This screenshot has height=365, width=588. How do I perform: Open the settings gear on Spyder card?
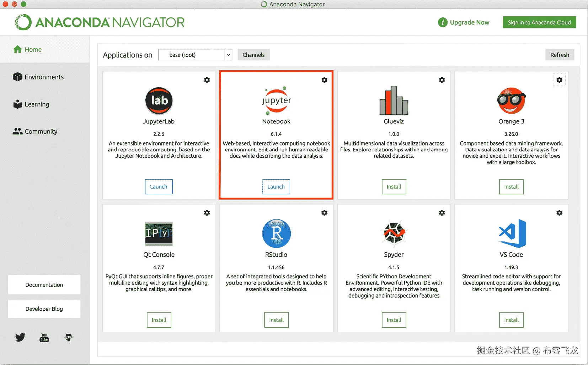coord(442,213)
